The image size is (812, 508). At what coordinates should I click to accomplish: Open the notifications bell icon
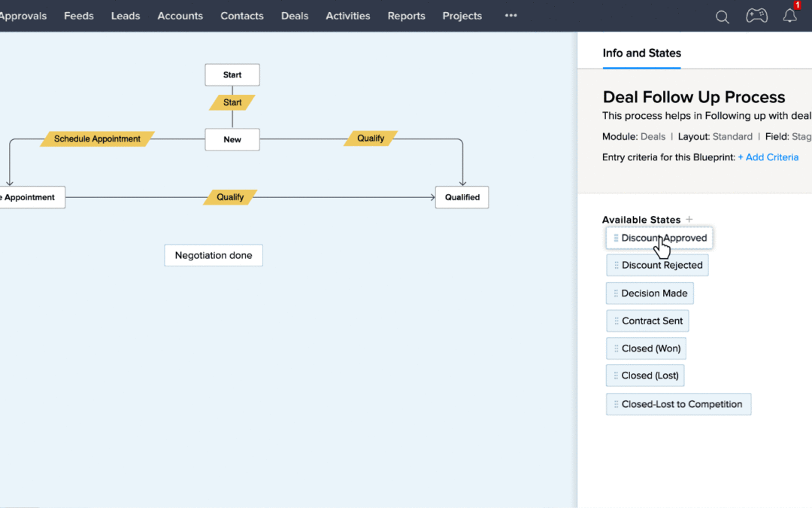click(x=789, y=16)
